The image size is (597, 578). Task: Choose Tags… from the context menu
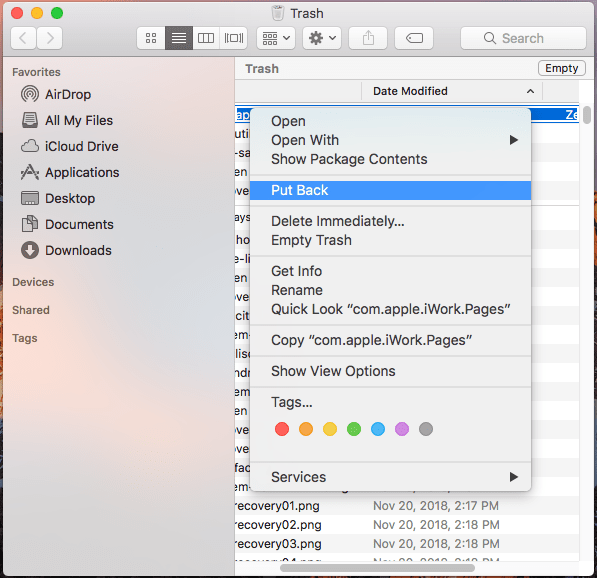(390, 402)
